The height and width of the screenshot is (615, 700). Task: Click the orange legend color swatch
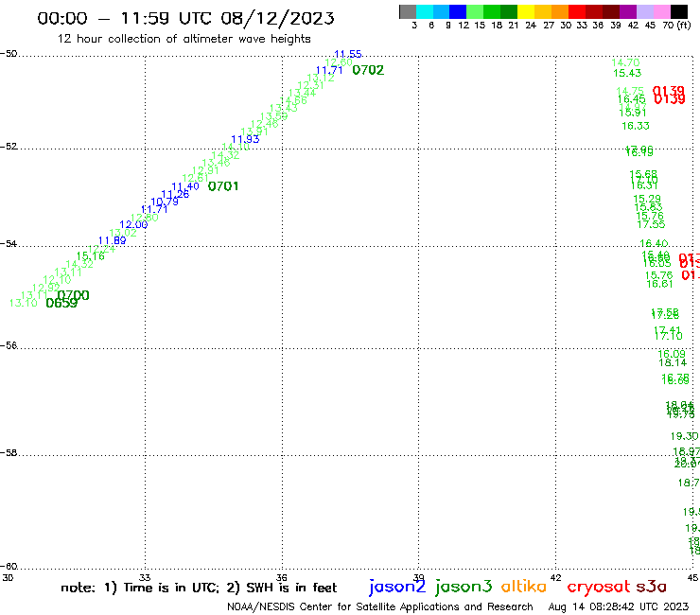coord(560,11)
